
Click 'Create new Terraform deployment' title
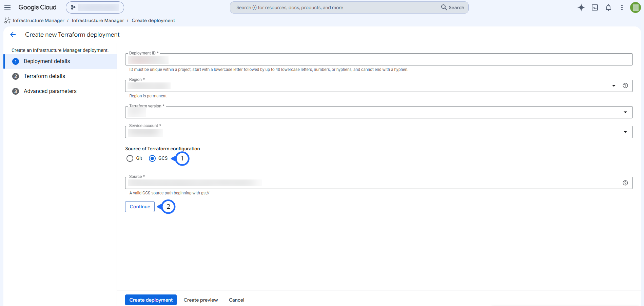coord(72,35)
